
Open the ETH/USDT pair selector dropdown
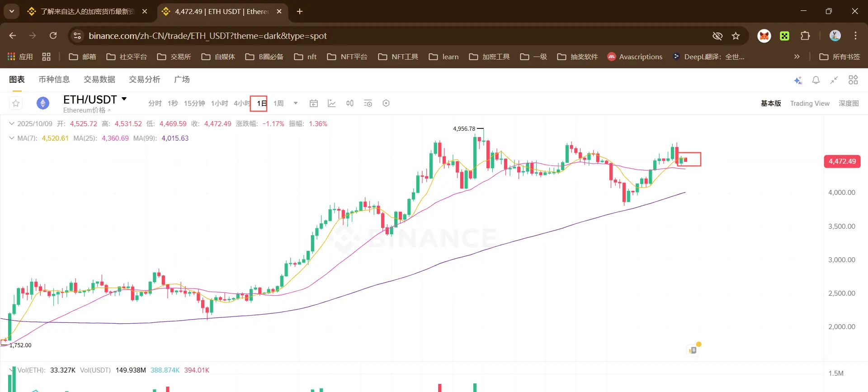tap(124, 99)
